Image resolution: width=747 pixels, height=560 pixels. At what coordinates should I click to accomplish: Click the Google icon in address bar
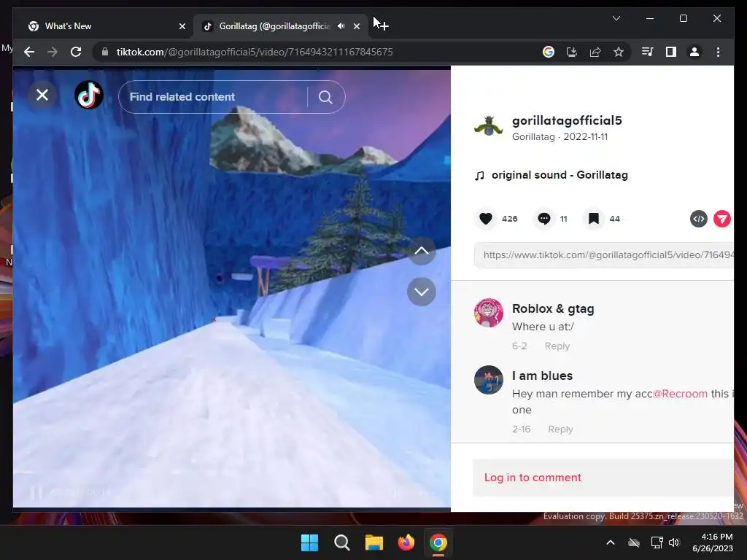pos(549,52)
